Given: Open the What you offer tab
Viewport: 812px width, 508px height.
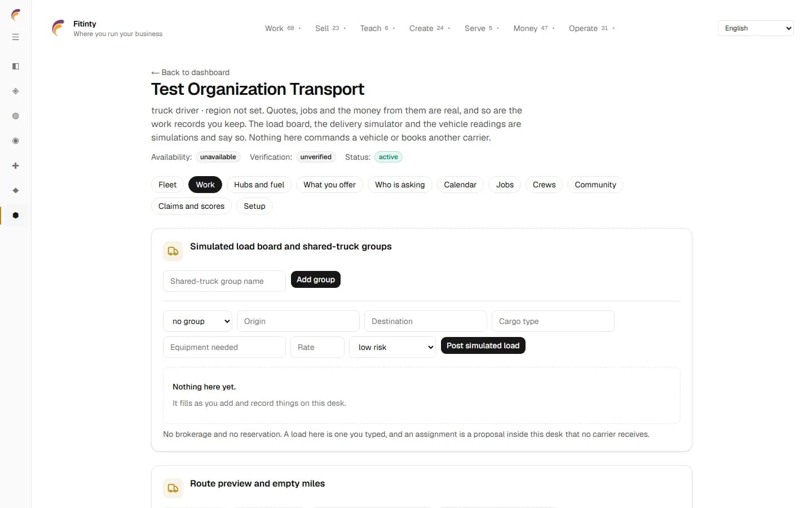Looking at the screenshot, I should click(x=330, y=185).
